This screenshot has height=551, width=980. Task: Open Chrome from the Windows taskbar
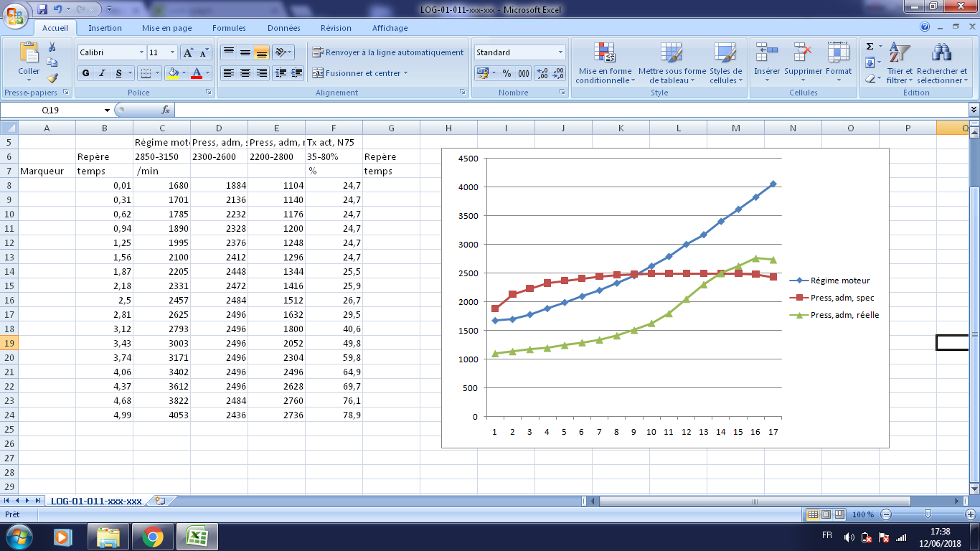pyautogui.click(x=152, y=537)
